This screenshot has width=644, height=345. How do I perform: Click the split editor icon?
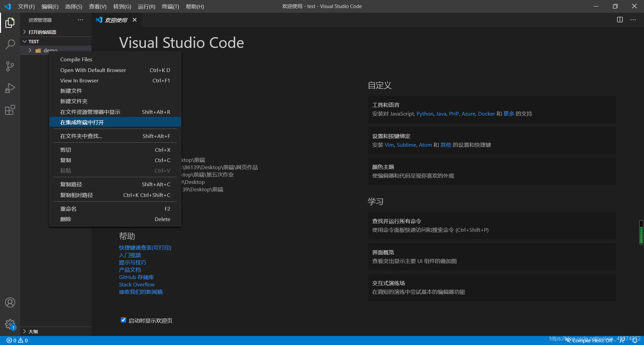point(620,20)
